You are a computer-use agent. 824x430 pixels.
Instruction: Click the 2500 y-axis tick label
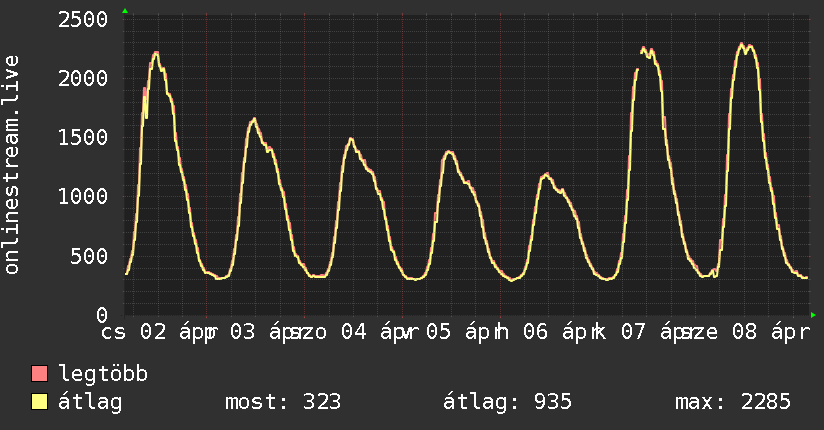coord(82,19)
